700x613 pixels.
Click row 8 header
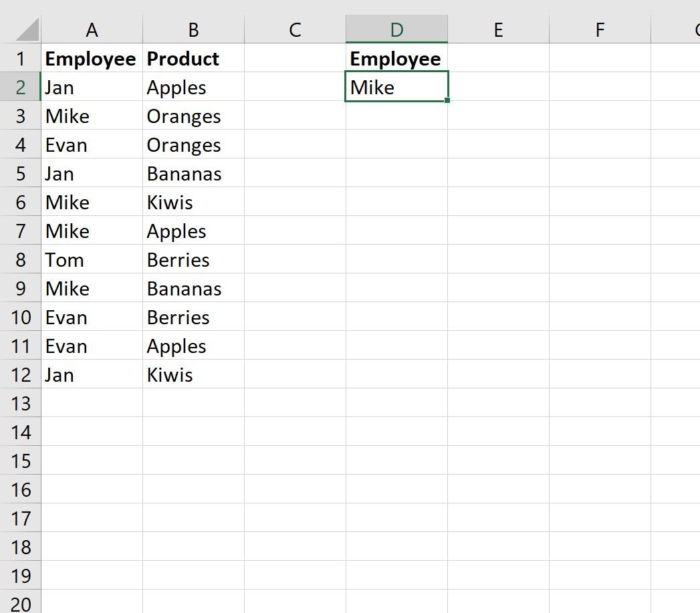pos(20,259)
